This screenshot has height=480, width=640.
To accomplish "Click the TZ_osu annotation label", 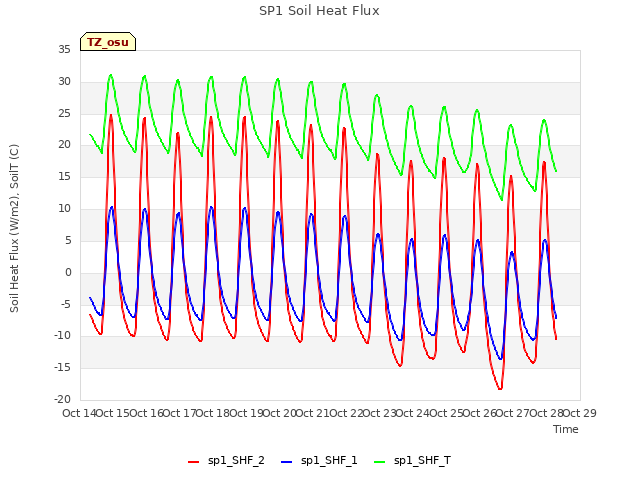I will pyautogui.click(x=108, y=42).
